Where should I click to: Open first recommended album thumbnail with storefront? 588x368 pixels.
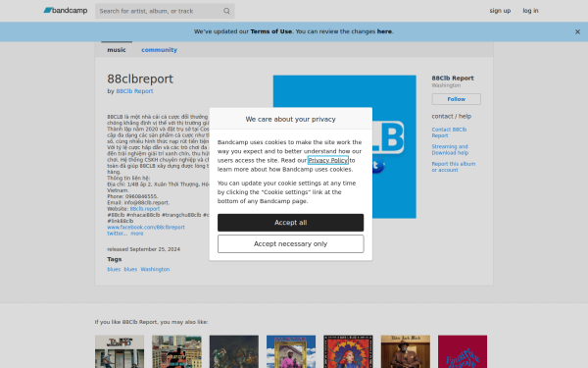120,351
